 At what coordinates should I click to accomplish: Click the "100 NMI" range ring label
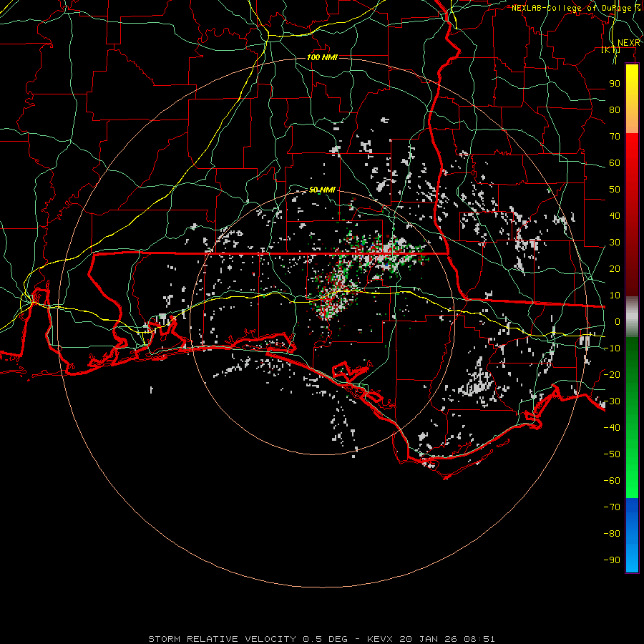coord(322,57)
